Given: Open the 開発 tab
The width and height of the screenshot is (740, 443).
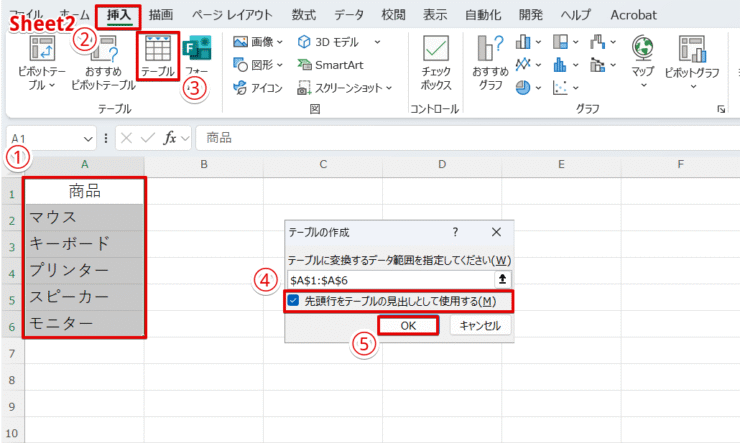Looking at the screenshot, I should [x=531, y=15].
